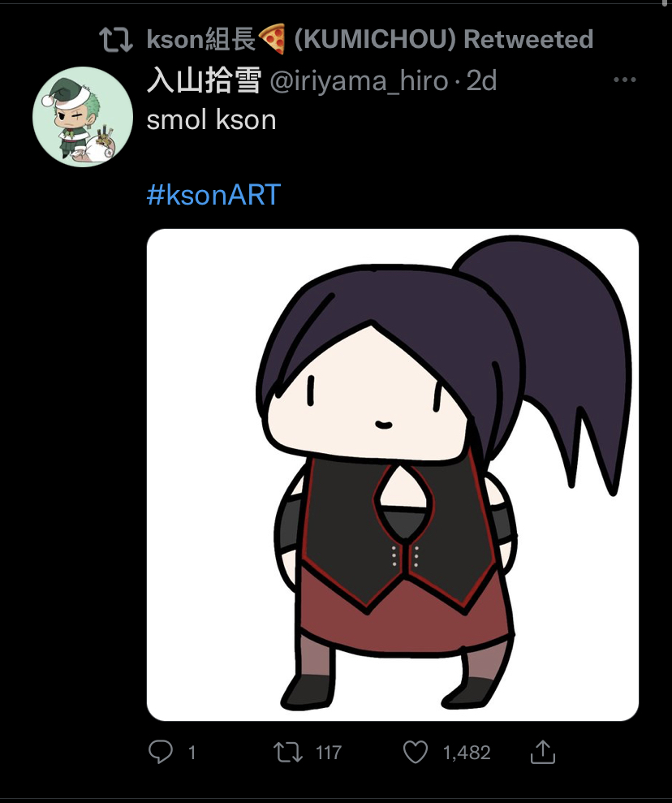Click the reply speech bubble icon

pos(160,752)
